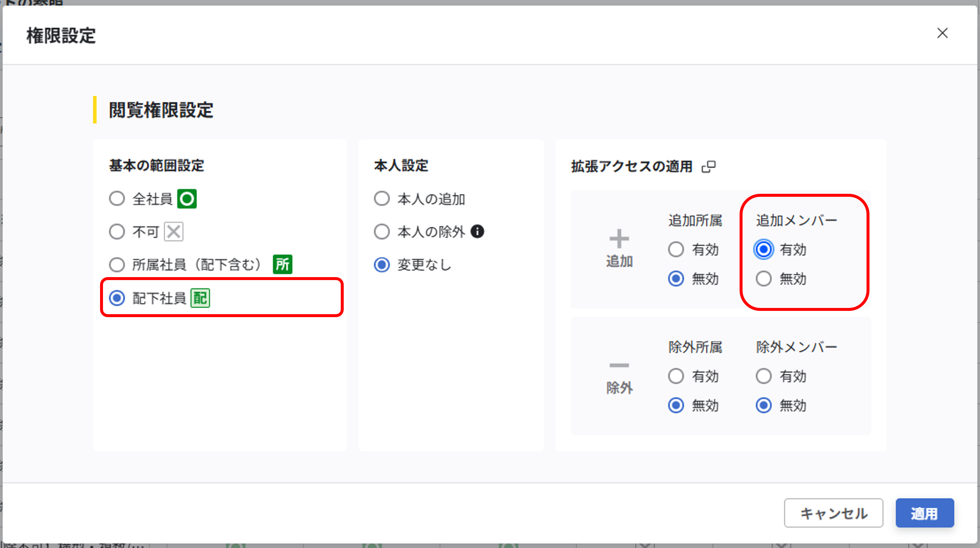Close the 権限設定 dialog with X

coord(942,33)
